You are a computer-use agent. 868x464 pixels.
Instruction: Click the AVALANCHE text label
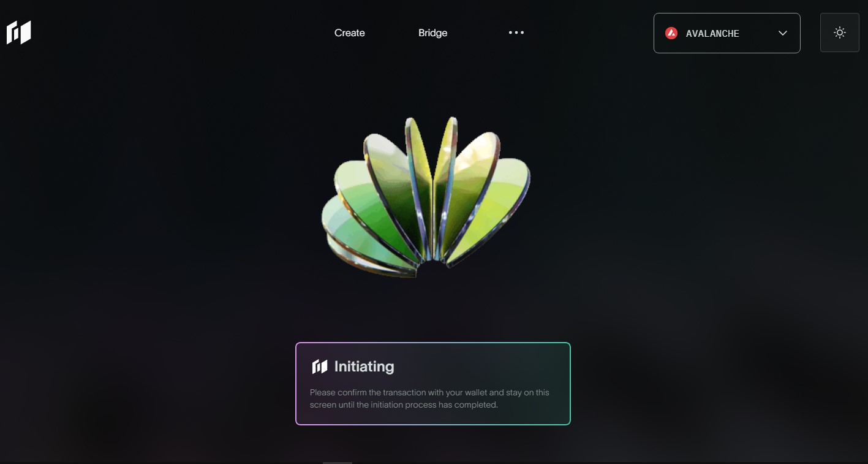[x=712, y=34]
